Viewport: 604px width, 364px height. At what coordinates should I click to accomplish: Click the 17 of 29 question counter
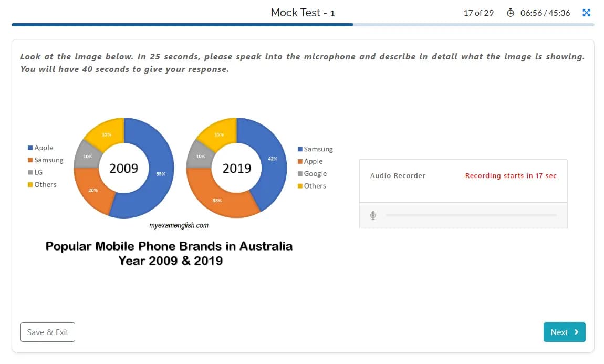click(478, 13)
